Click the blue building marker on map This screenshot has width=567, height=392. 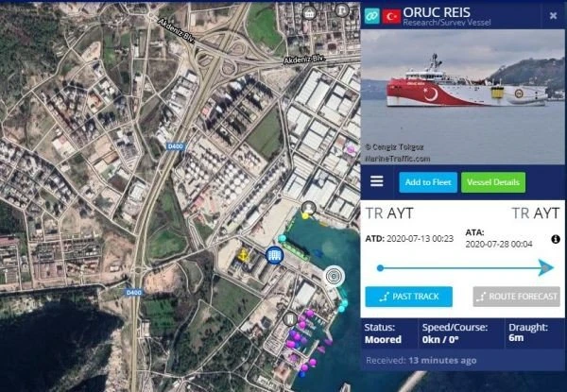click(x=274, y=255)
